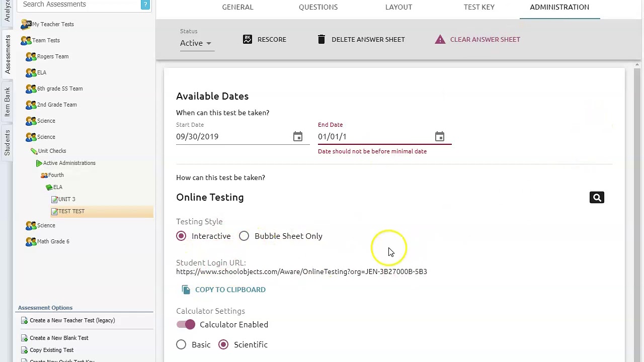Click the End Date input field
The height and width of the screenshot is (362, 644).
(x=372, y=137)
